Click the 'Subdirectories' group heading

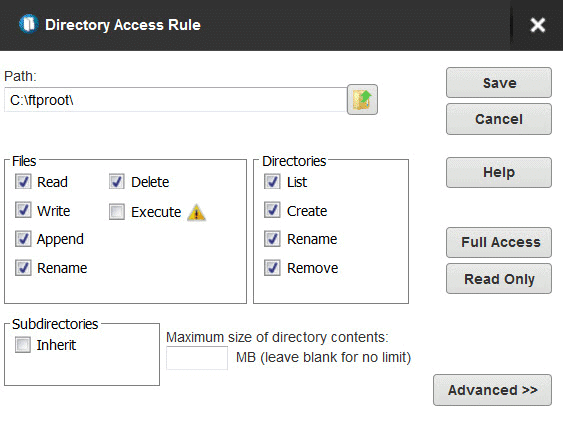point(55,324)
